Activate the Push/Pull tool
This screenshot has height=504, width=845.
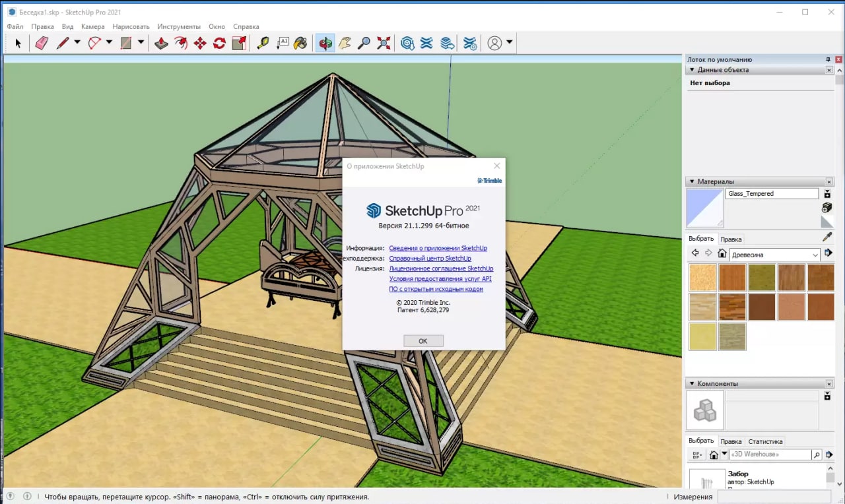pos(161,44)
